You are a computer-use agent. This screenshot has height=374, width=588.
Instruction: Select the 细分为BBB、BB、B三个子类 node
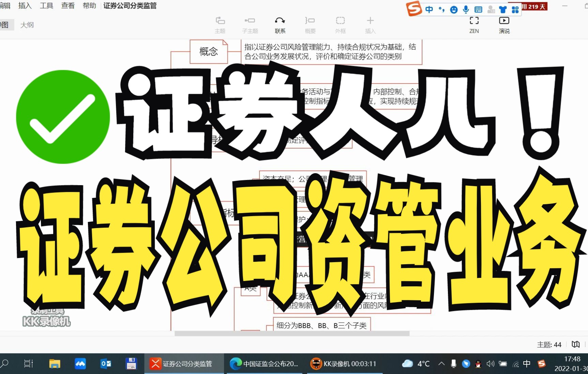321,325
